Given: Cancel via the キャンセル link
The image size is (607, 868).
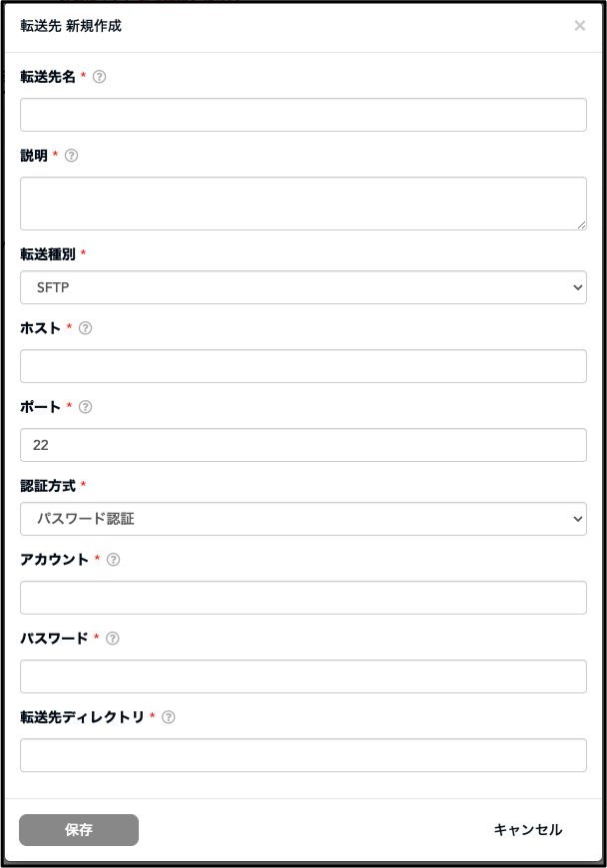Looking at the screenshot, I should pos(528,830).
